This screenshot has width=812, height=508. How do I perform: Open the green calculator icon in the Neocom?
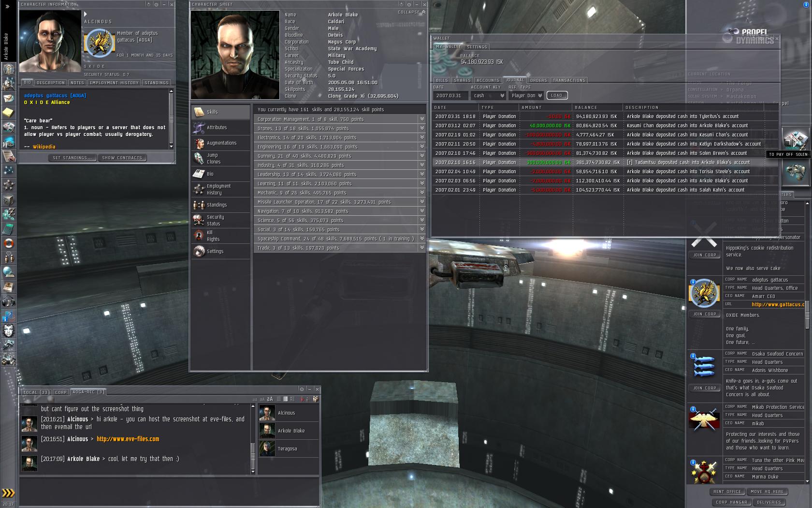pyautogui.click(x=9, y=228)
